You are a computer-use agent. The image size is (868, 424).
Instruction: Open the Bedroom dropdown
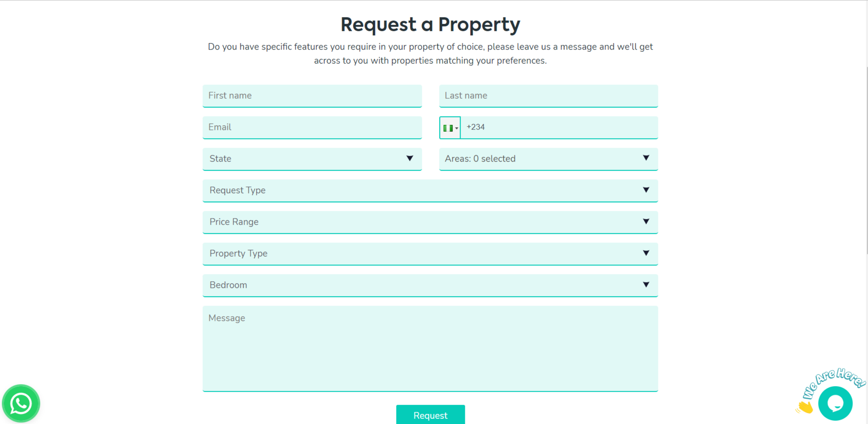point(430,285)
